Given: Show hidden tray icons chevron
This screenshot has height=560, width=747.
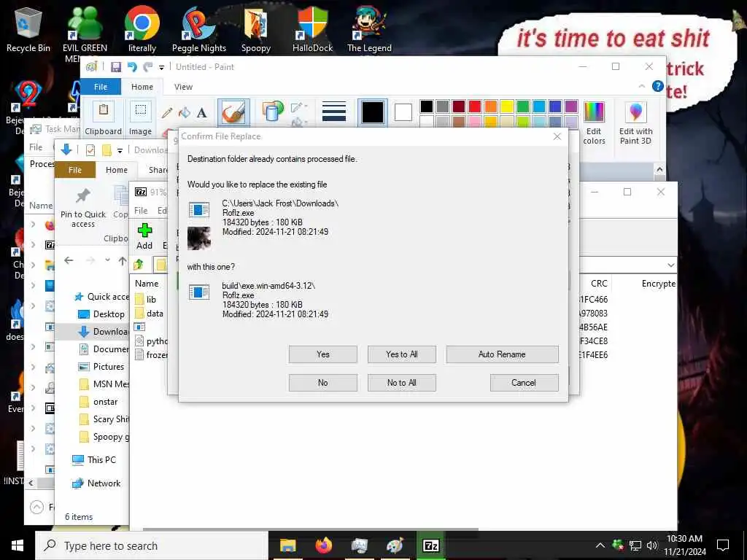Looking at the screenshot, I should coord(600,545).
